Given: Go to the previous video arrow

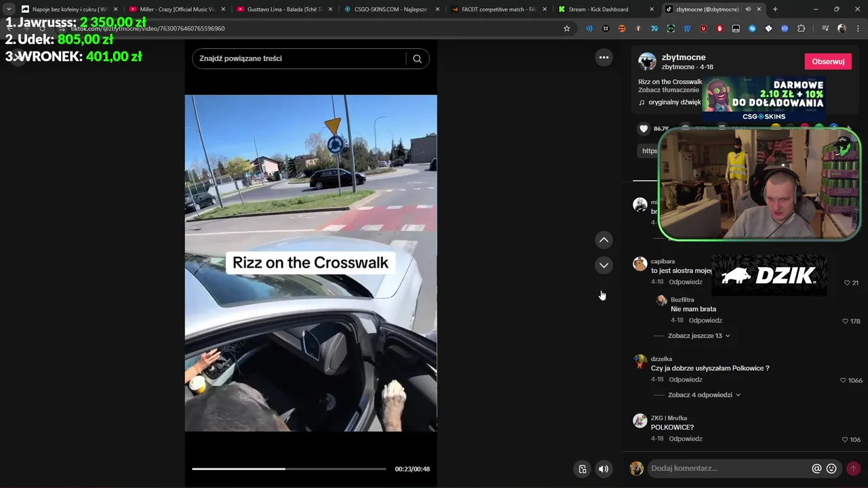Looking at the screenshot, I should pyautogui.click(x=604, y=240).
